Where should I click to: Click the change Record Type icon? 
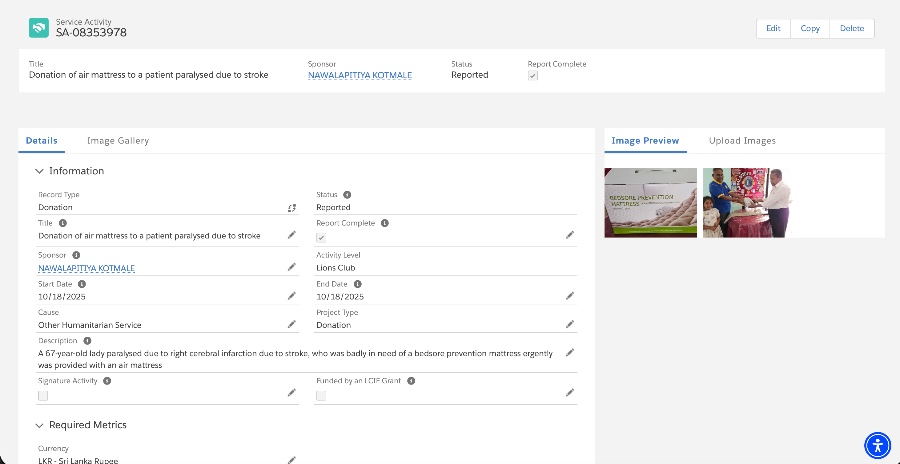pos(292,207)
